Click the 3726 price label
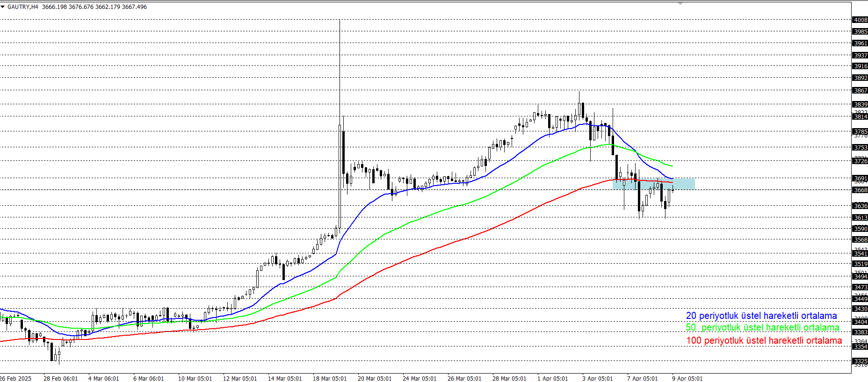 861,161
